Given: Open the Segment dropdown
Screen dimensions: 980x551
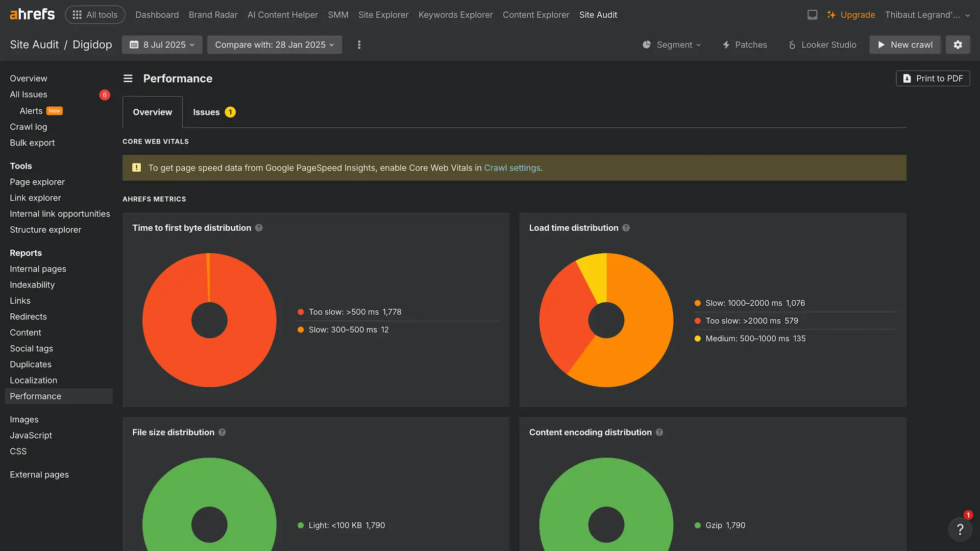Looking at the screenshot, I should click(x=675, y=45).
